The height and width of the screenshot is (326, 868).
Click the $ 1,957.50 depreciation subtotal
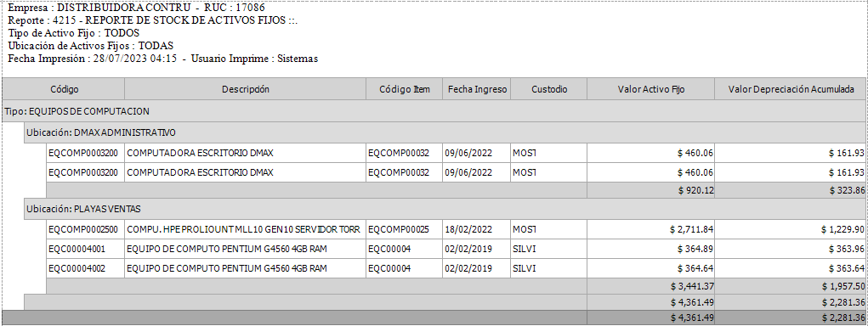coord(791,286)
